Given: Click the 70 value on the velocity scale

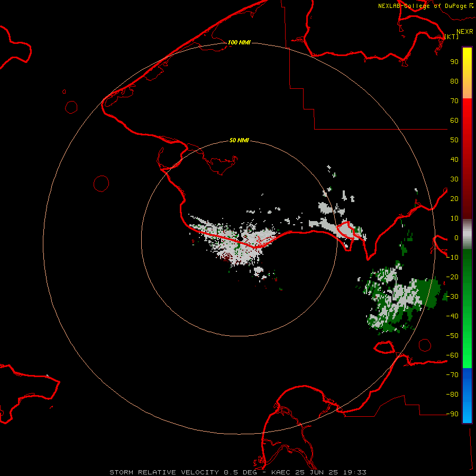Looking at the screenshot, I should coord(454,101).
